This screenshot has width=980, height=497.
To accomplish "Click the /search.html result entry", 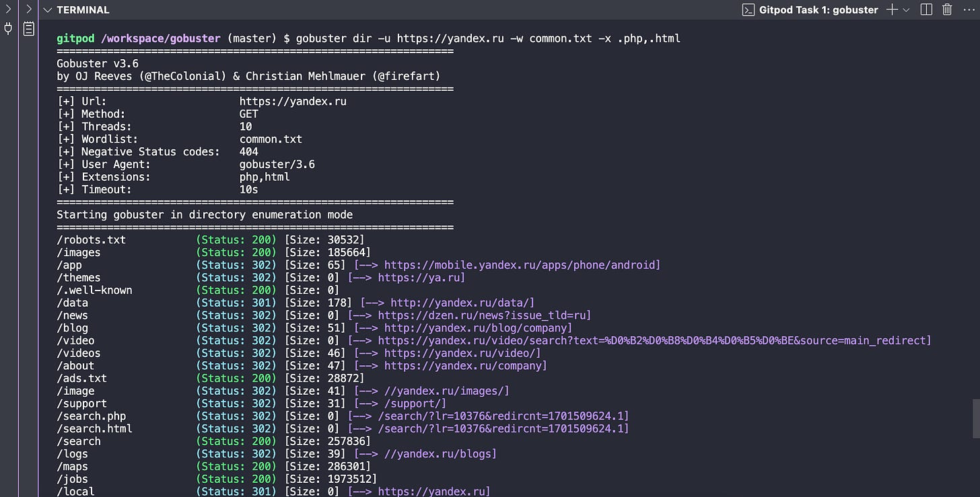I will [x=94, y=428].
